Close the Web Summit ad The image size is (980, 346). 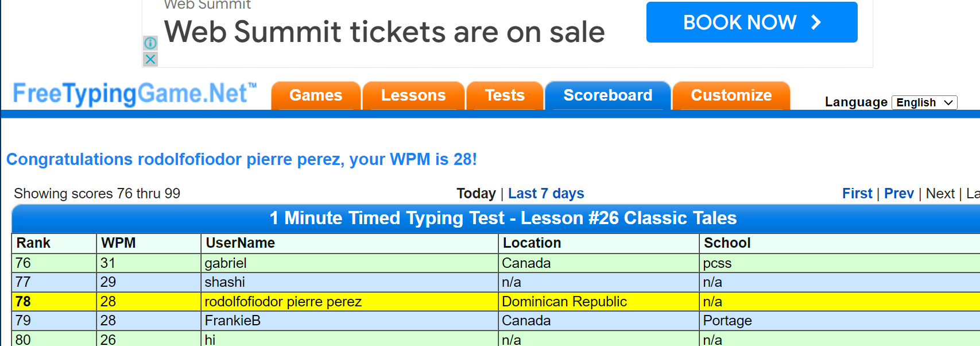150,59
